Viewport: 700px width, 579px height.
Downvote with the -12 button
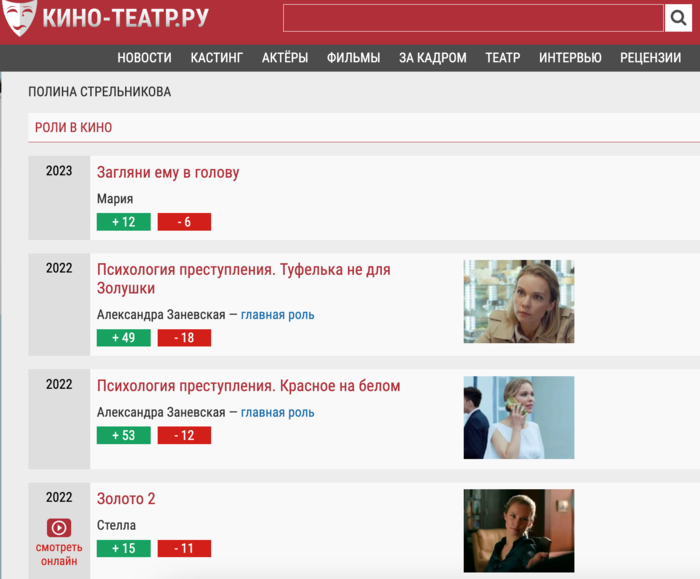pyautogui.click(x=184, y=435)
